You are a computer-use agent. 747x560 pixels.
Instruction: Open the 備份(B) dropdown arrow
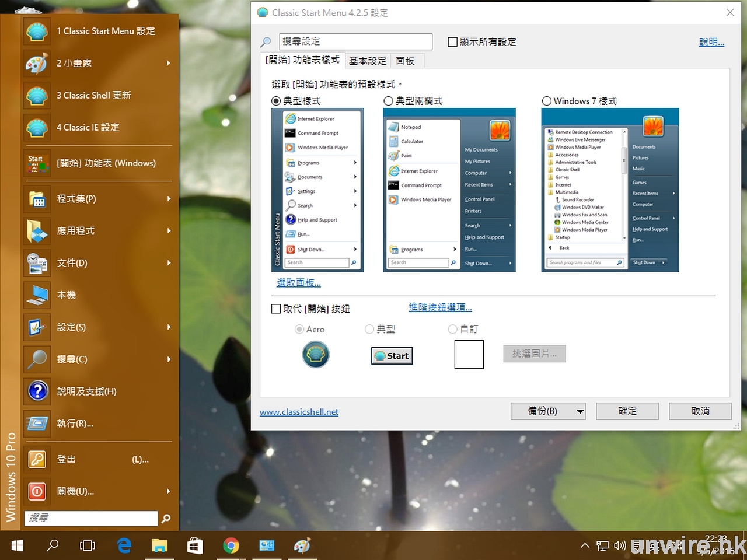click(x=580, y=411)
